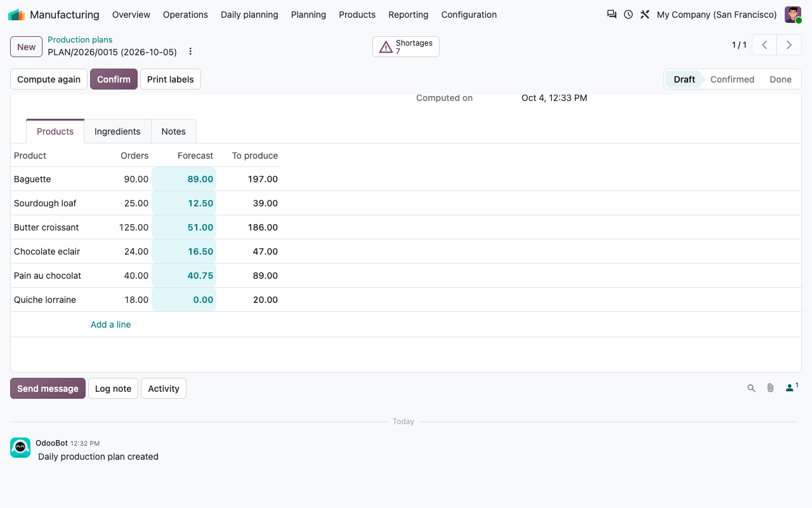Open the record actions kebab menu
The image size is (812, 508).
(190, 51)
